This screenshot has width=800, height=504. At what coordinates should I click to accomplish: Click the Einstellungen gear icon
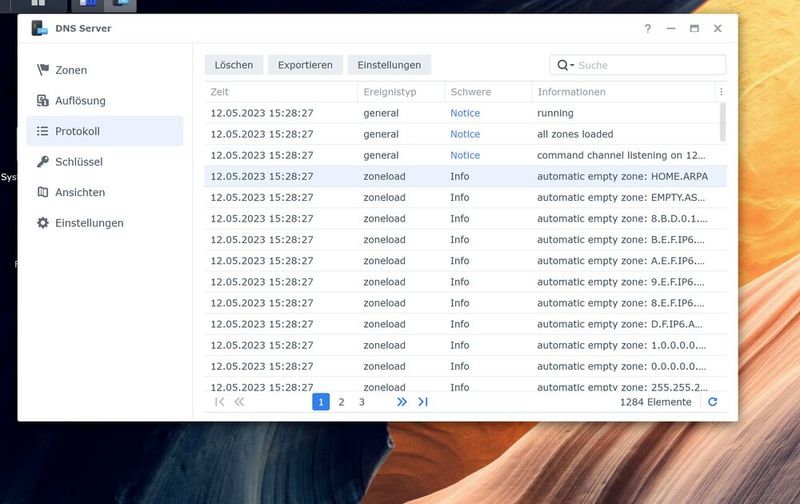click(43, 223)
